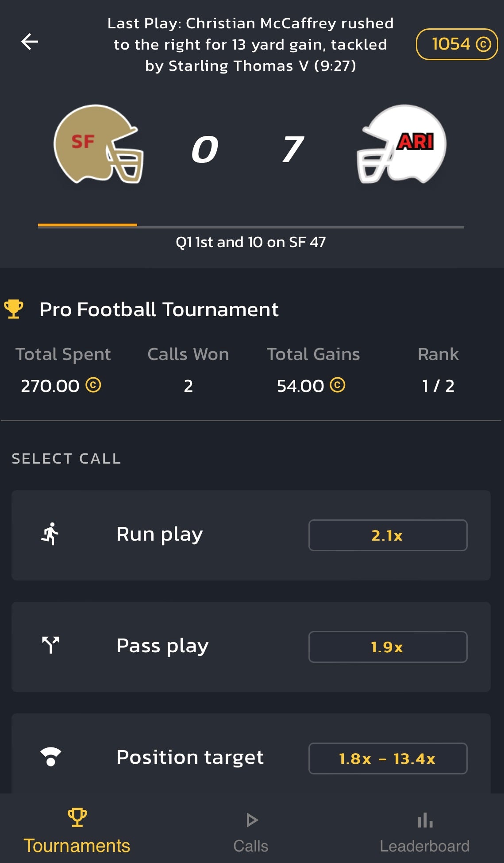Viewport: 504px width, 863px height.
Task: Select the 1.9x Pass play multiplier
Action: tap(388, 647)
